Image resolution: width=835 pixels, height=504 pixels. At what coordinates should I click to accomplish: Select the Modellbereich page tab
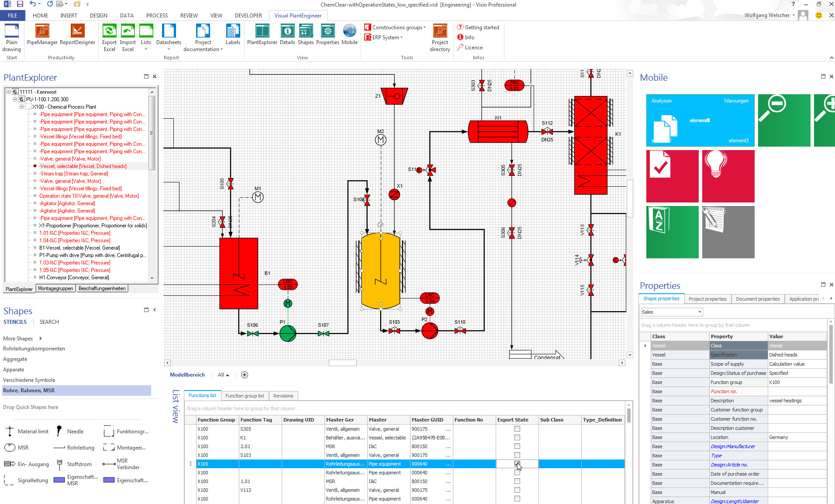[187, 375]
